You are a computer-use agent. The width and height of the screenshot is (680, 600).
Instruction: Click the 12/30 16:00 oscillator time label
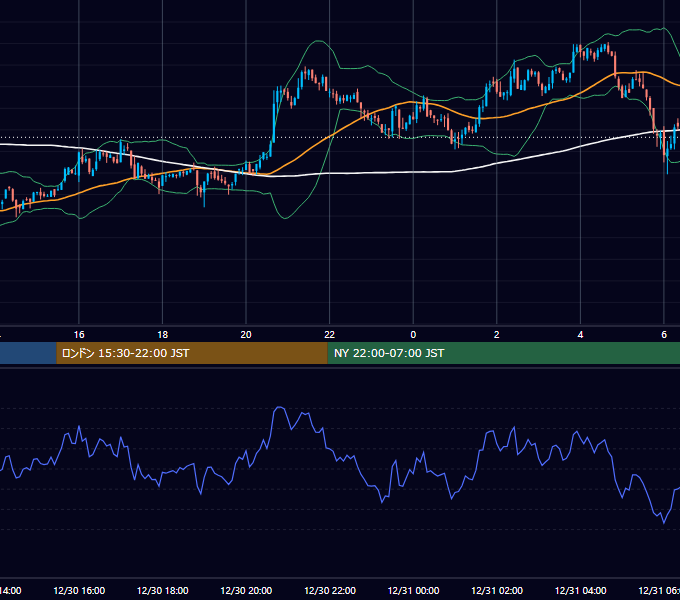pyautogui.click(x=79, y=591)
